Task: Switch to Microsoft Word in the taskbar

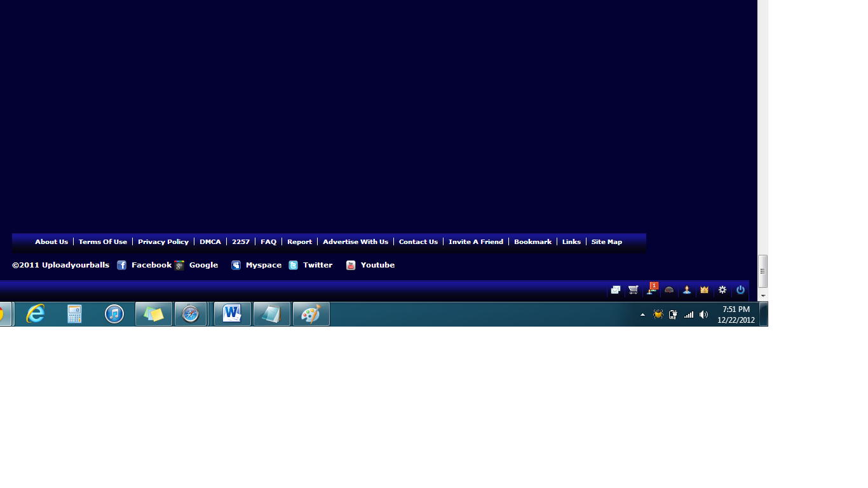Action: 233,314
